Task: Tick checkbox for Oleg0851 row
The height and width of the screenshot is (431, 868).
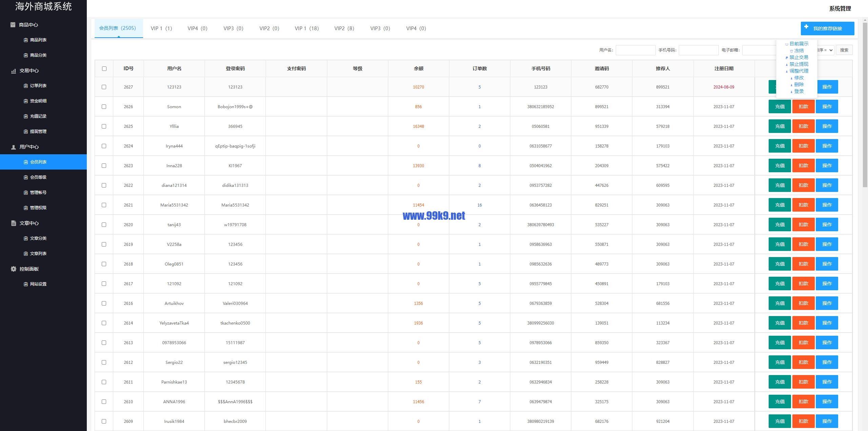Action: pyautogui.click(x=104, y=264)
